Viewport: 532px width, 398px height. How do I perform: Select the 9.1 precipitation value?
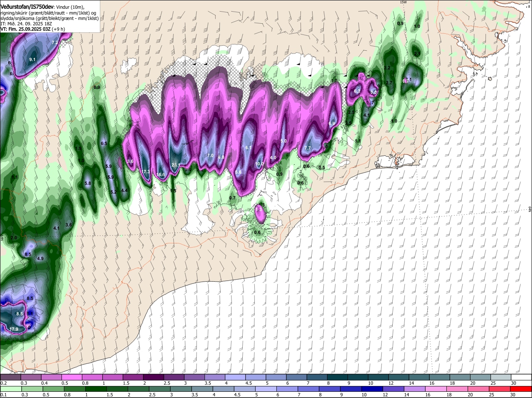click(x=32, y=60)
